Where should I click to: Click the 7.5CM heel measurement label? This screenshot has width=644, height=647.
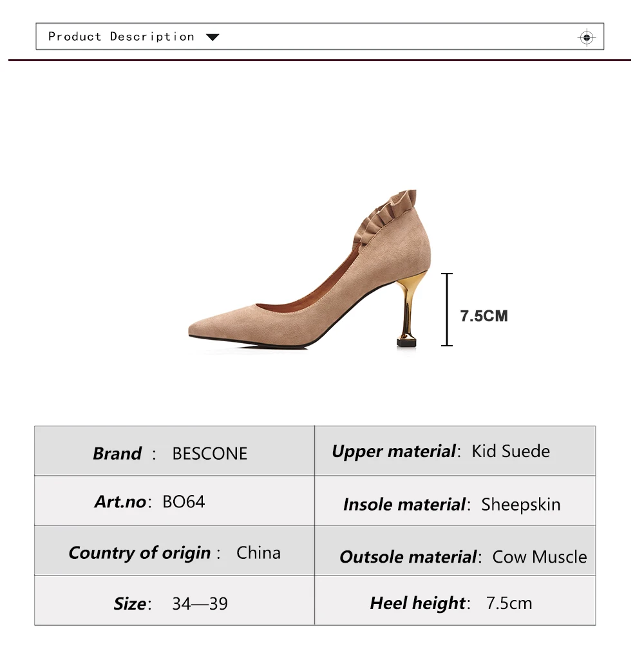pos(484,316)
